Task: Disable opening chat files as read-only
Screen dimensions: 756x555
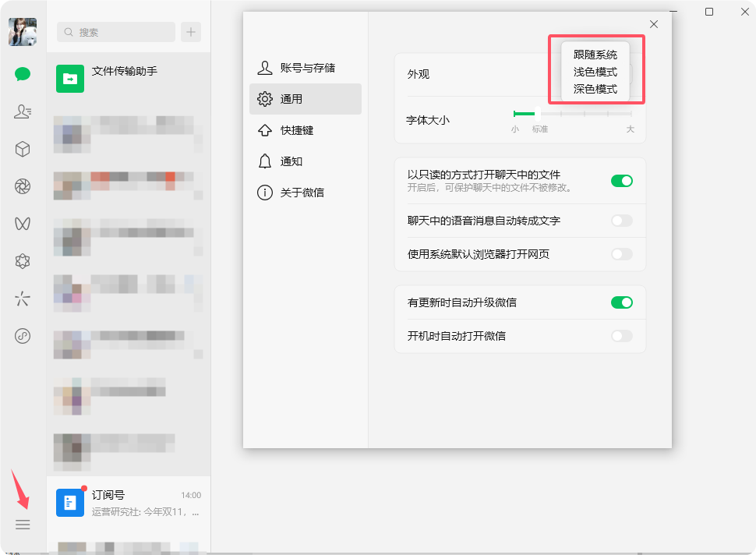Action: (622, 181)
